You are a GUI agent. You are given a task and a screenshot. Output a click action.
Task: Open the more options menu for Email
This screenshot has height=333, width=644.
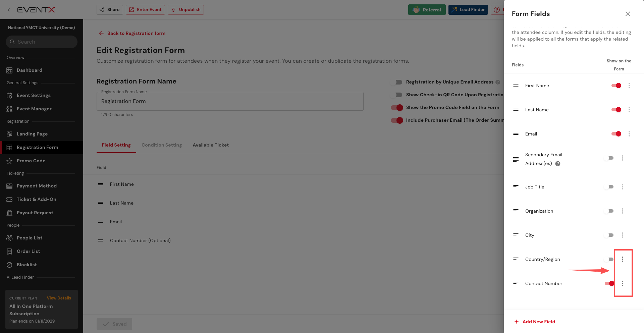(x=629, y=134)
